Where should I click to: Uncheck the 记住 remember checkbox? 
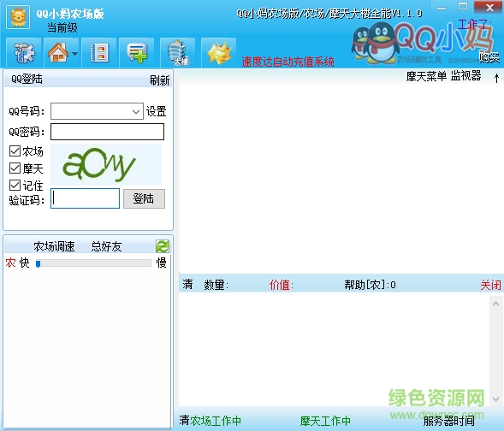click(15, 185)
